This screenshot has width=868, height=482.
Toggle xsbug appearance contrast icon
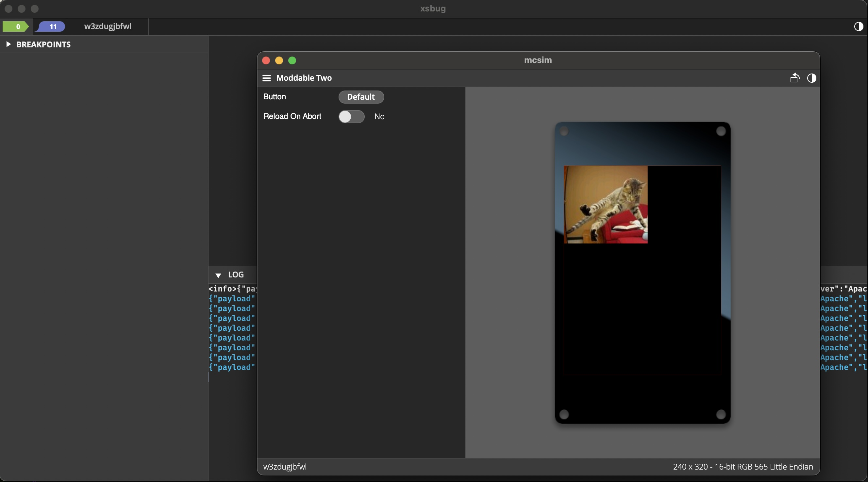858,26
